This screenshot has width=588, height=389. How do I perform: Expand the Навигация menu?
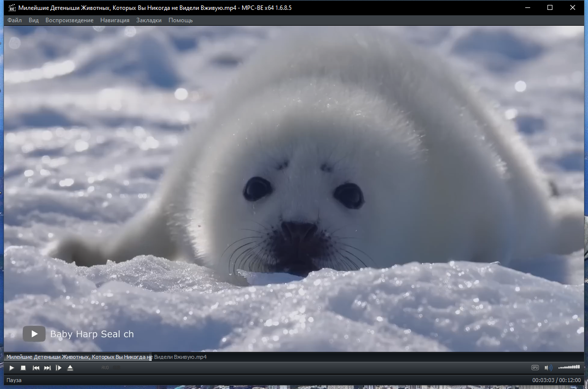tap(115, 20)
